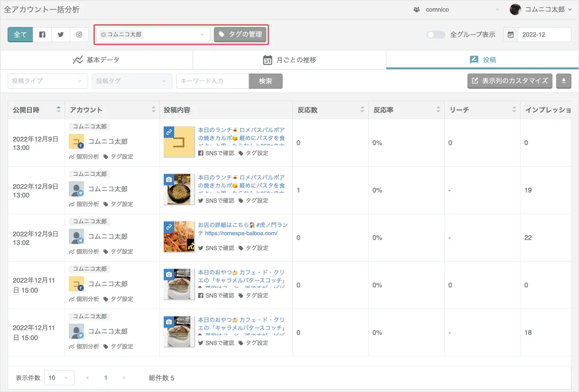Open タグ設定 for account in 13:02 row
The width and height of the screenshot is (579, 392).
click(118, 252)
